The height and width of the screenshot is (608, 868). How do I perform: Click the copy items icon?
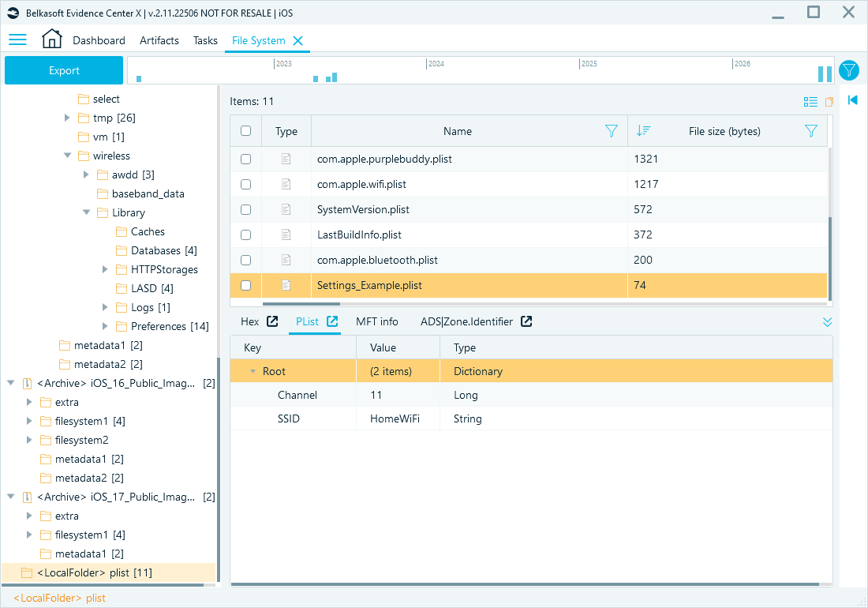[829, 102]
